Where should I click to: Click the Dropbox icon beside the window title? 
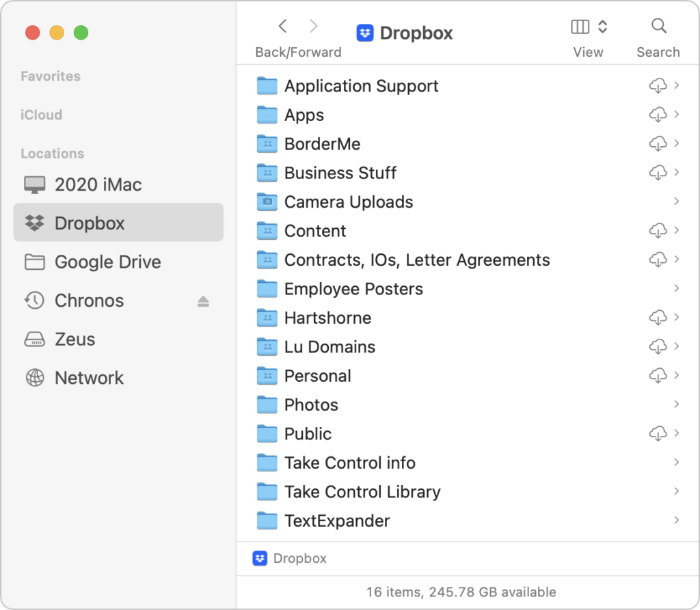pyautogui.click(x=365, y=33)
